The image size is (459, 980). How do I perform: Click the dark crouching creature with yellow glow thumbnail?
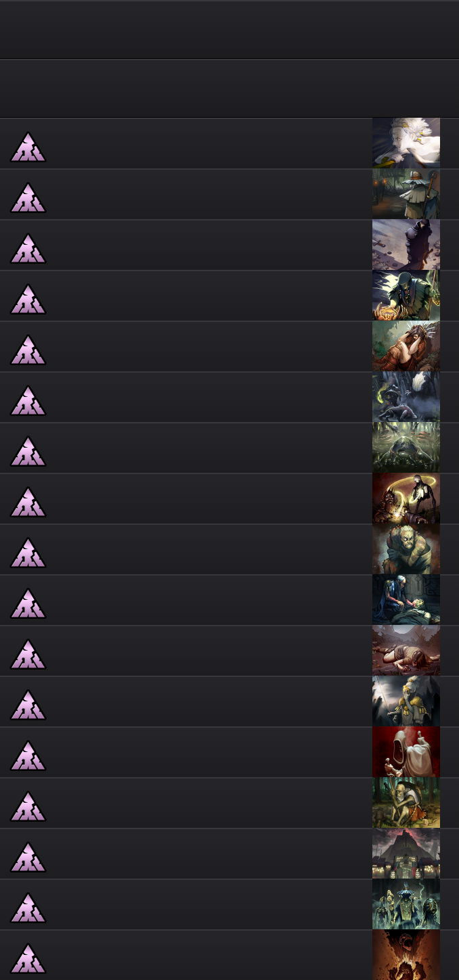coord(406,397)
